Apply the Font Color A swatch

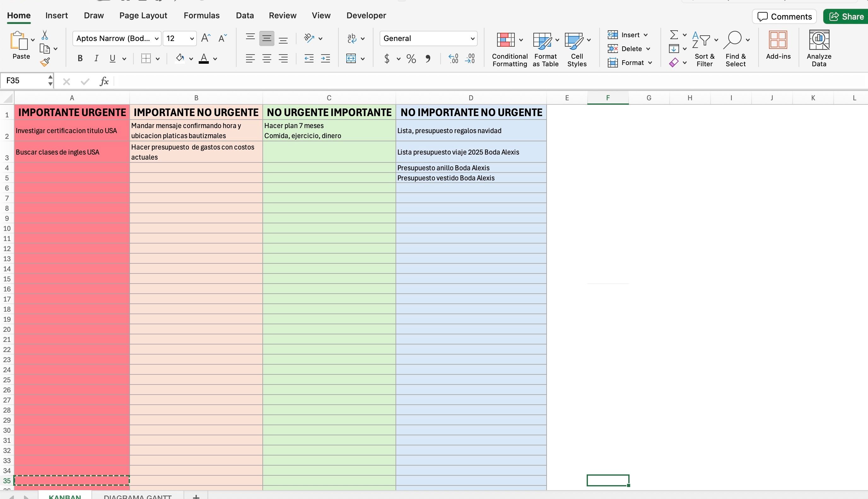pyautogui.click(x=204, y=59)
